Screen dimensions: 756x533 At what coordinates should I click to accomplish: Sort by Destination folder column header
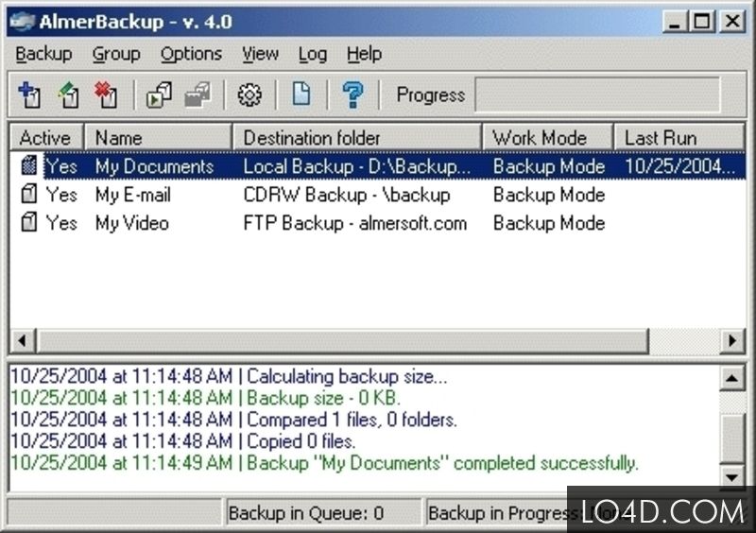click(357, 137)
